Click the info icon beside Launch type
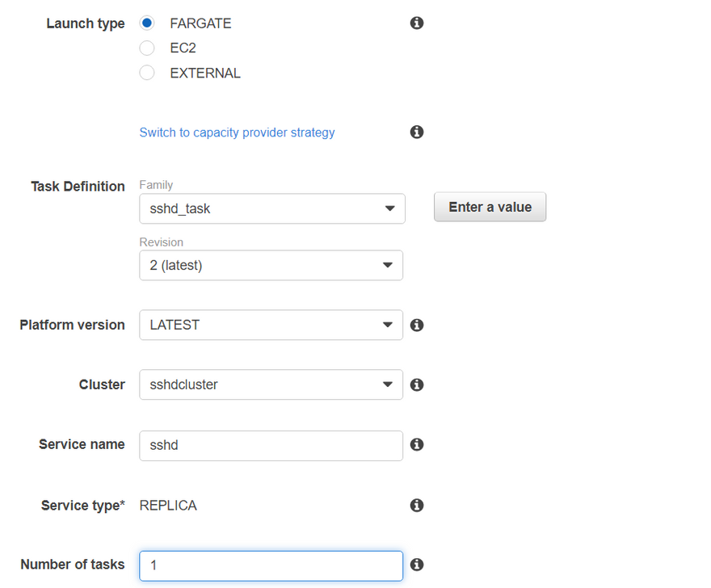 417,23
